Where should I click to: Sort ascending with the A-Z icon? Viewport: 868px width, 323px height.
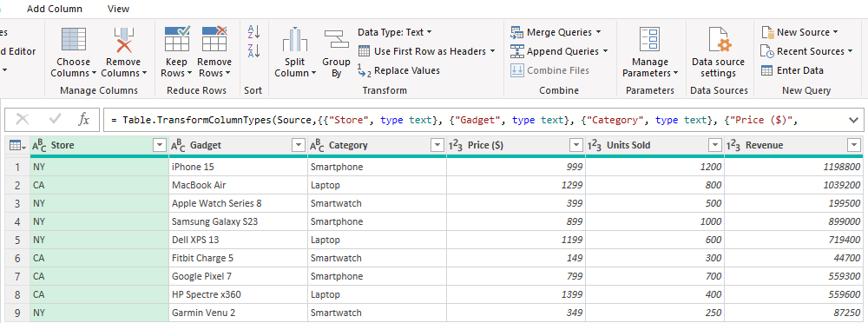point(253,31)
